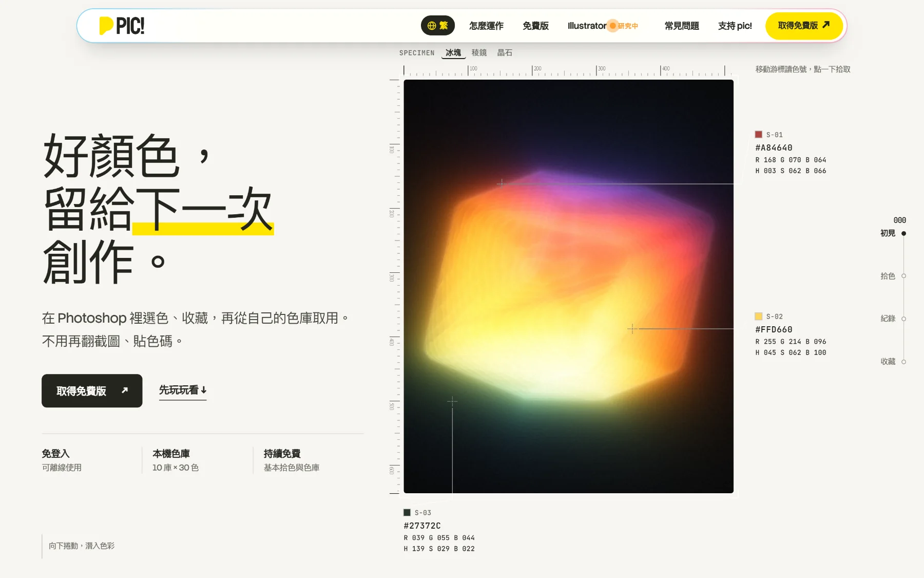Screen dimensions: 924x578
Task: Select the 冰塊 specimen tab
Action: pos(453,53)
